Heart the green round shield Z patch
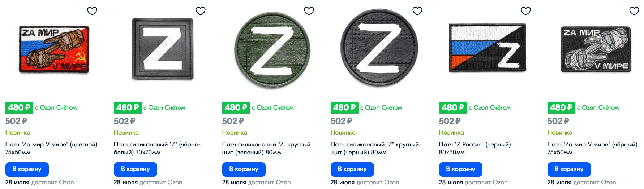This screenshot has height=189, width=644. (309, 11)
